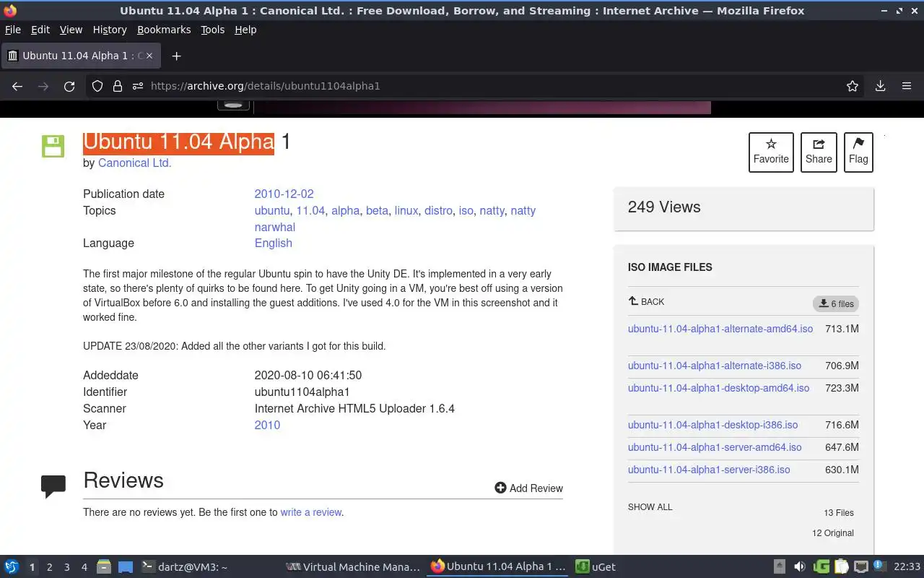Click the removable media tray icon
924x578 pixels.
pyautogui.click(x=780, y=566)
